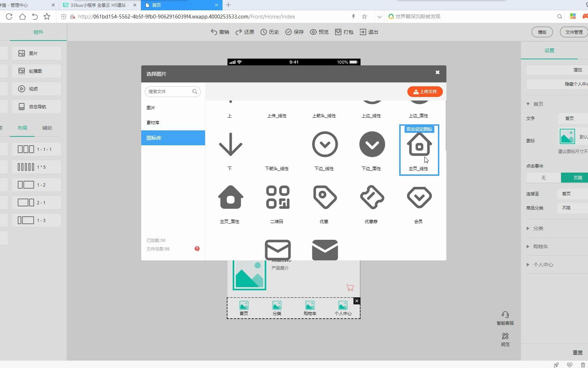This screenshot has height=368, width=588.
Task: Click the 上传文件 upload button
Action: point(425,92)
